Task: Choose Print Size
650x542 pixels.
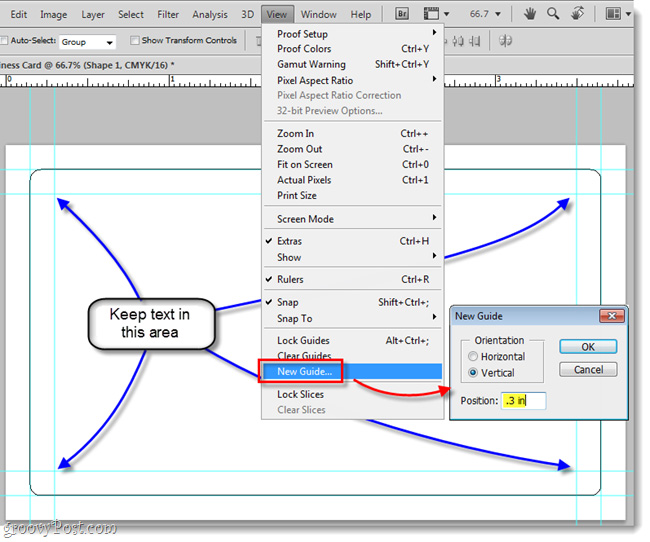Action: [x=352, y=195]
